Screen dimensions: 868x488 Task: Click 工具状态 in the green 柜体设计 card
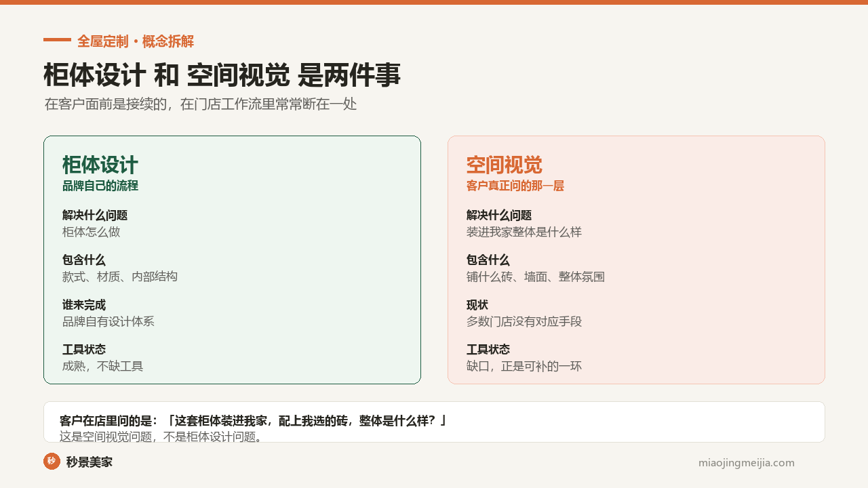click(84, 350)
